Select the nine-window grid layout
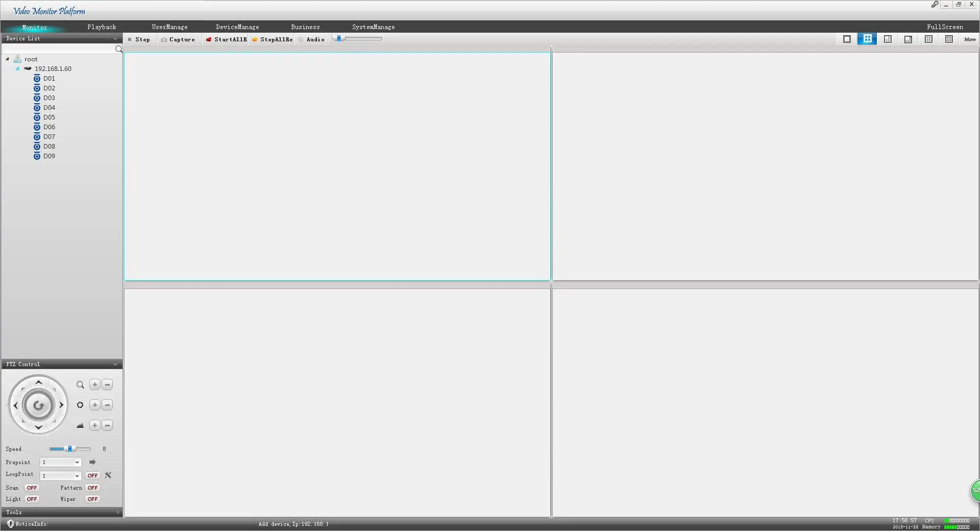The width and height of the screenshot is (980, 531). coord(928,39)
